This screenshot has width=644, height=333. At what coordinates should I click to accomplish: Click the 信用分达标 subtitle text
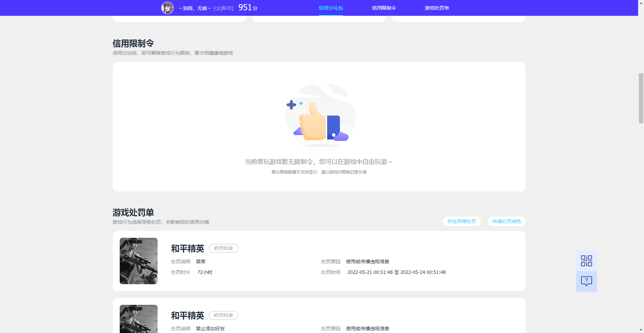(173, 53)
